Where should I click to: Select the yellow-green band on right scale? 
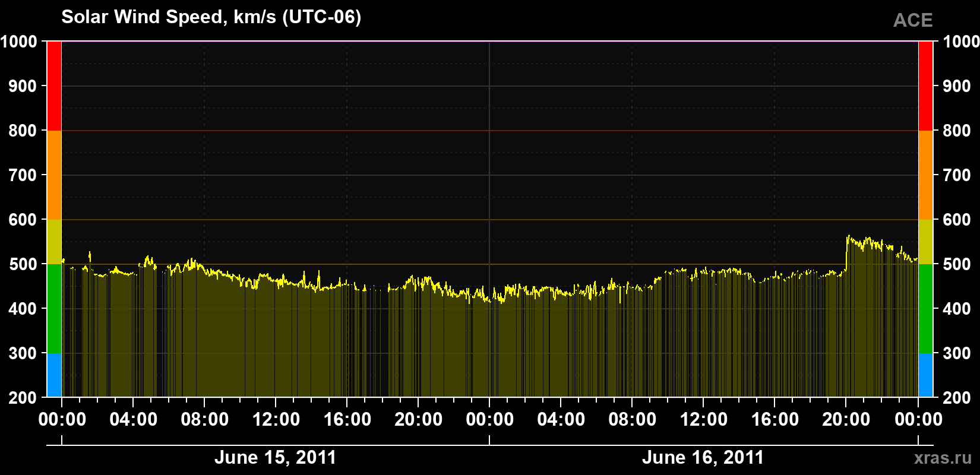pyautogui.click(x=925, y=242)
